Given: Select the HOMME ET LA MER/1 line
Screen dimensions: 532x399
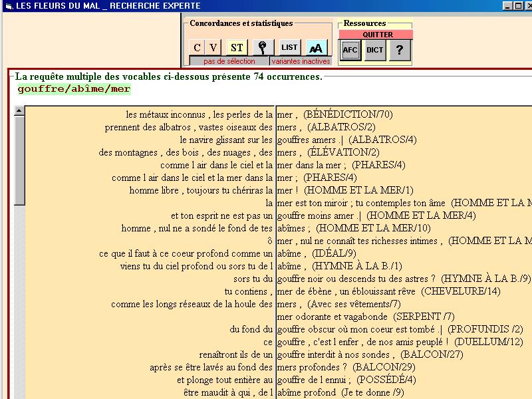Looking at the screenshot, I should coord(345,190).
